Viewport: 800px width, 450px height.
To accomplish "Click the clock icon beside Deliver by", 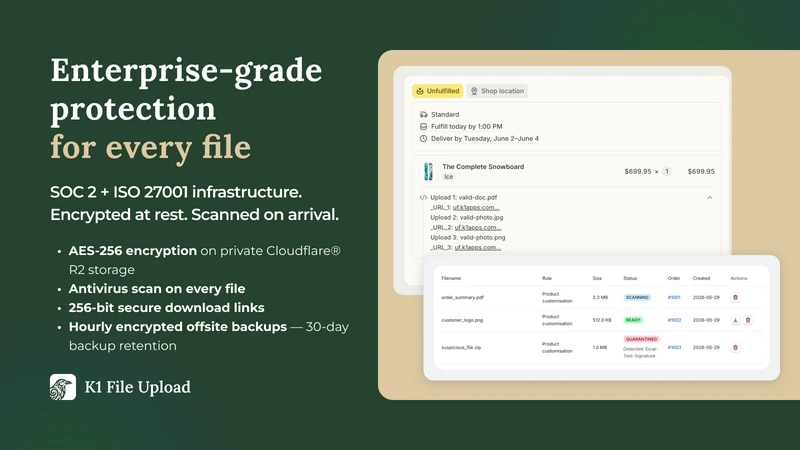I will pos(423,138).
